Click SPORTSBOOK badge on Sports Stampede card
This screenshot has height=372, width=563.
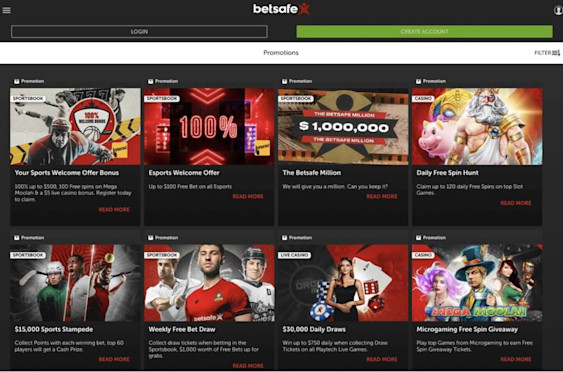coord(28,255)
